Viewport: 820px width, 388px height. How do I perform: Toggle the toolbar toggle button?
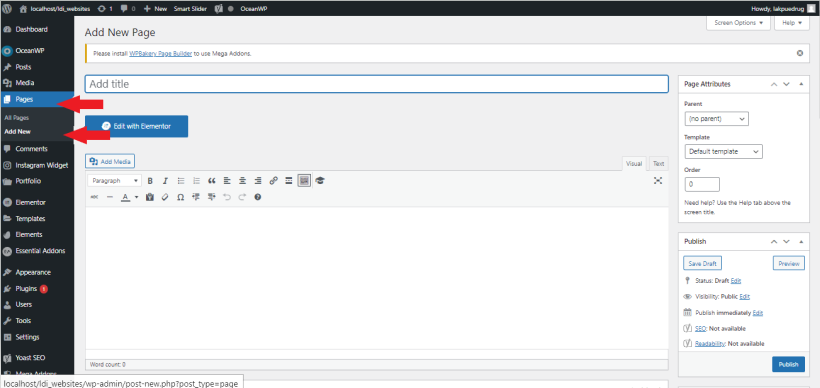point(304,181)
